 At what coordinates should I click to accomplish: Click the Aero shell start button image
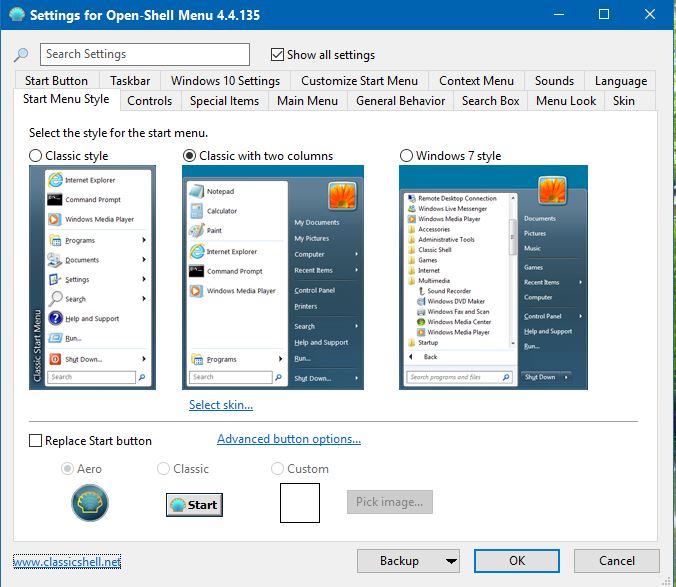(90, 503)
